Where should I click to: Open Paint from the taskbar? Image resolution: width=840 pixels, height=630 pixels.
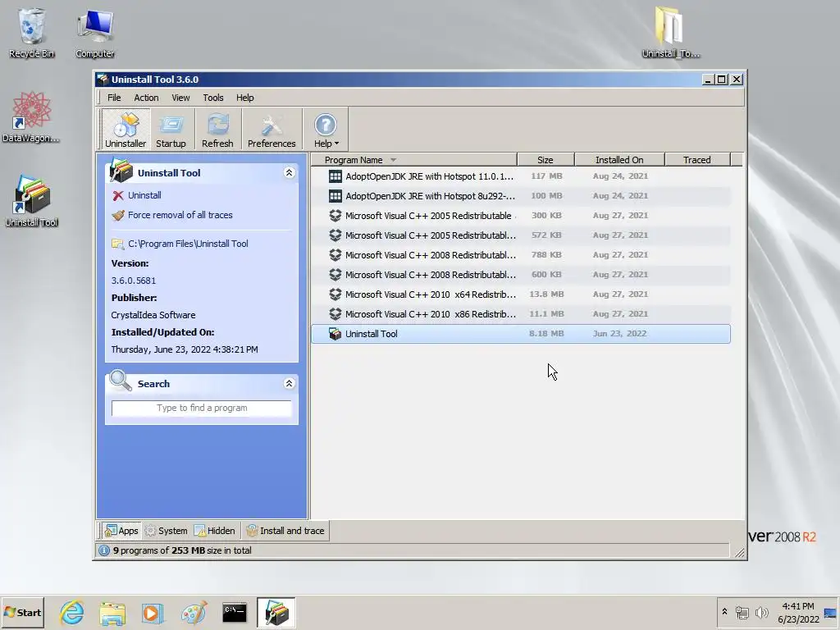tap(194, 612)
